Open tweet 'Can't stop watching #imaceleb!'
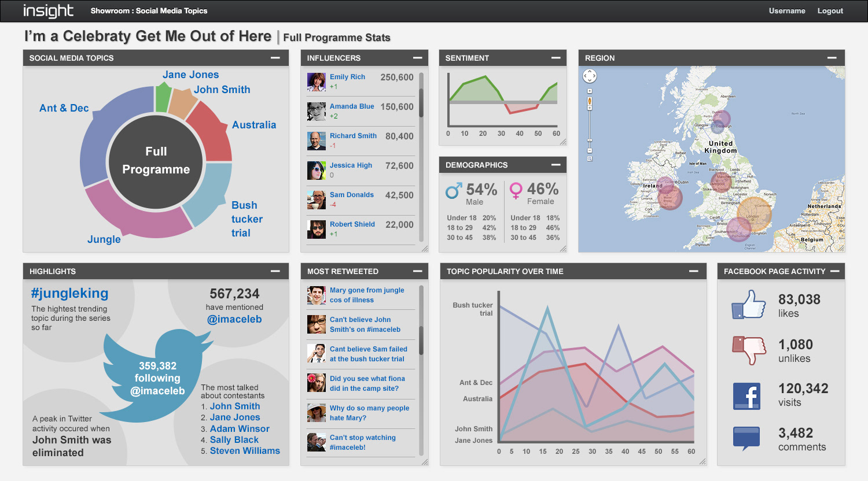Image resolution: width=868 pixels, height=481 pixels. [362, 442]
